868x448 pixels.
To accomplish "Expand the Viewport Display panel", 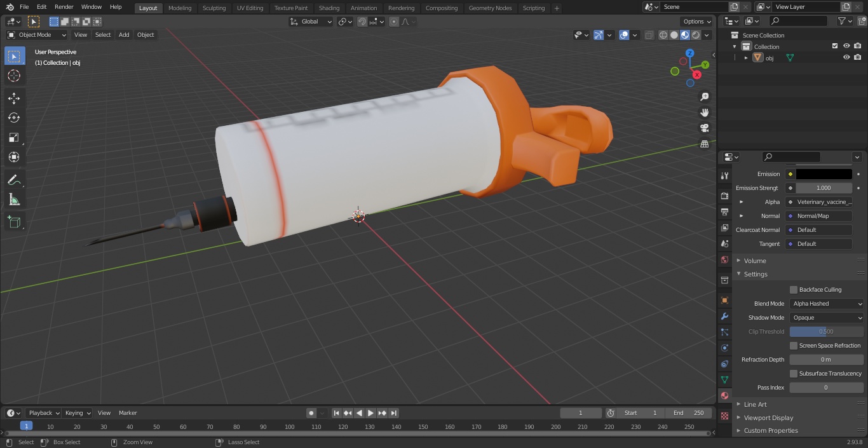I will pos(768,417).
